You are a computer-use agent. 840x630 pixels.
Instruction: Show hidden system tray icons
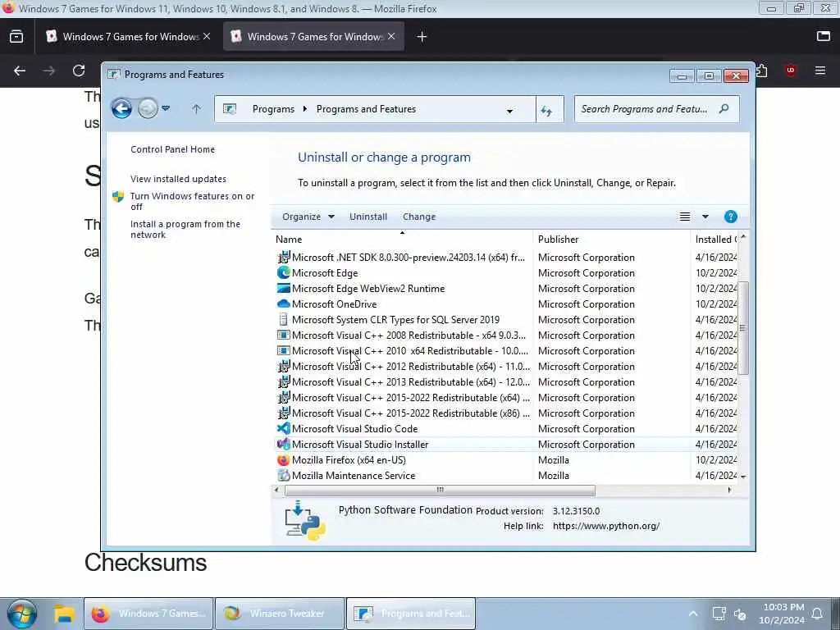[x=692, y=614]
